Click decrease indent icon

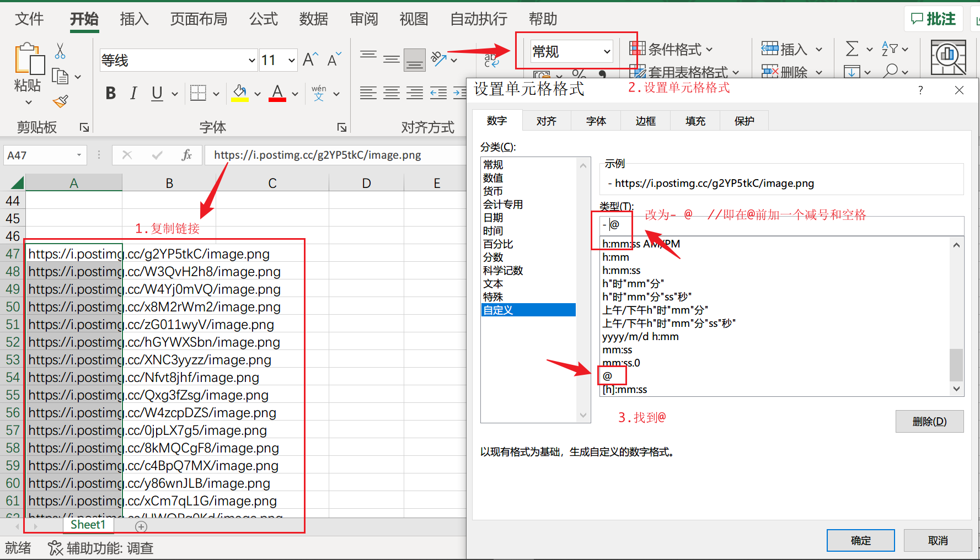tap(438, 93)
